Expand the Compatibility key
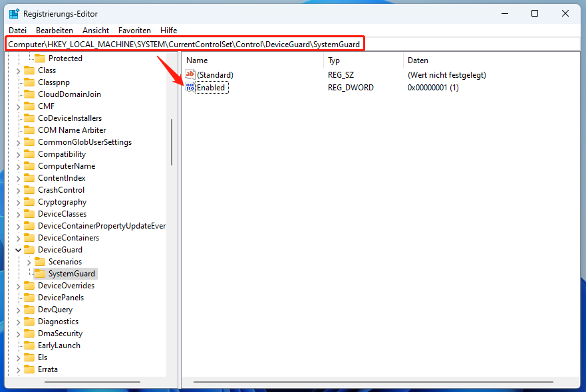586x392 pixels. [19, 154]
